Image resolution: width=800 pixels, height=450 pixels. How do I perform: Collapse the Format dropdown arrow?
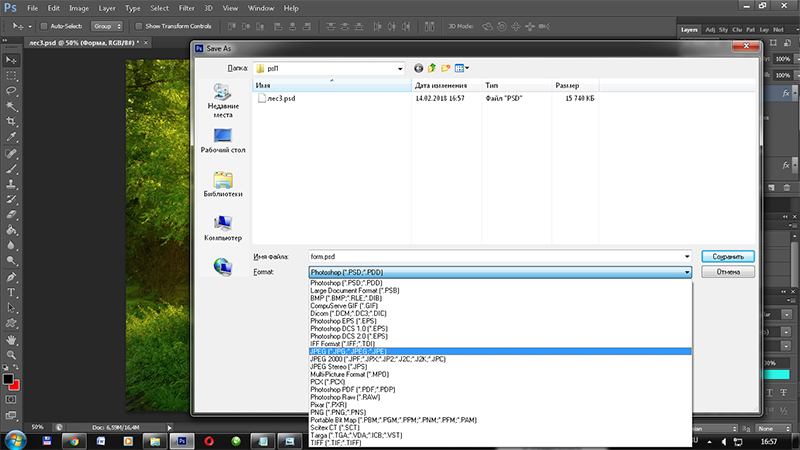[687, 272]
